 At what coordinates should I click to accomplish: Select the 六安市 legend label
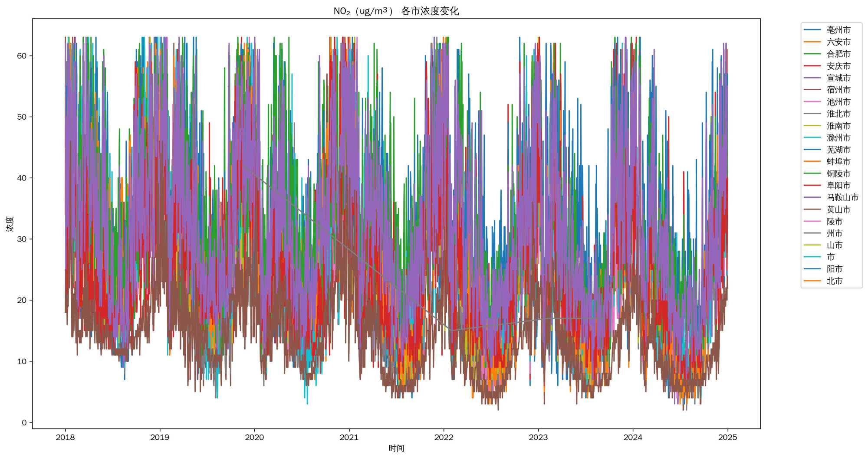click(838, 42)
